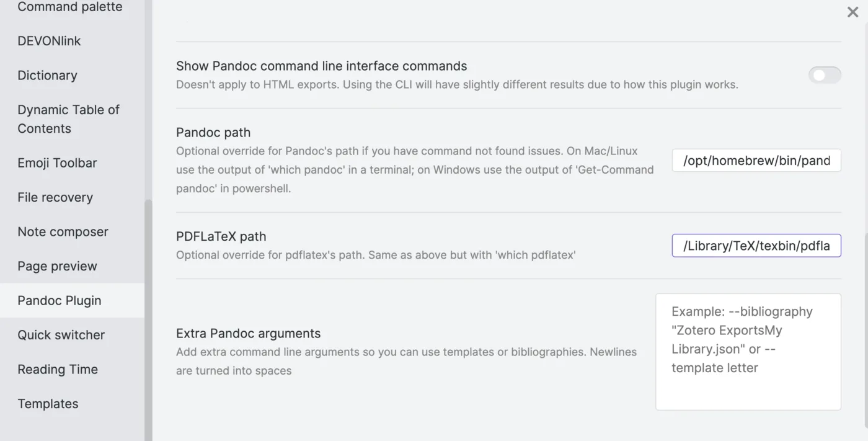
Task: Open Dictionary plugin settings
Action: [47, 75]
